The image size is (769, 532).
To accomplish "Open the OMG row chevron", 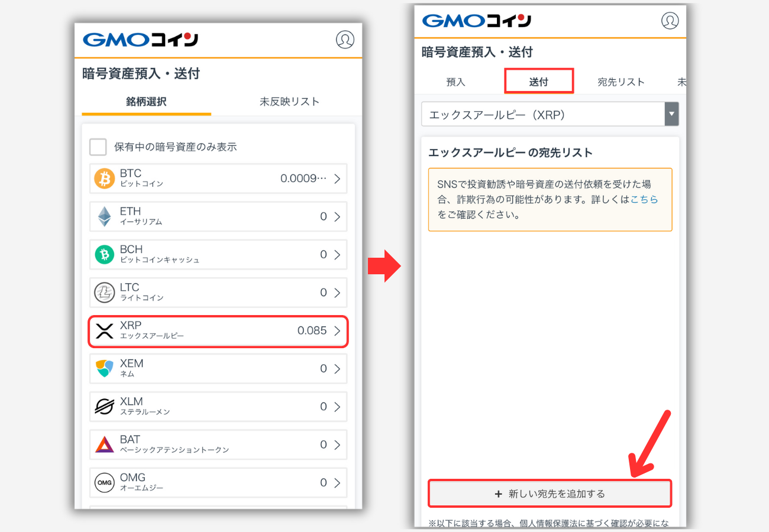I will pyautogui.click(x=337, y=483).
